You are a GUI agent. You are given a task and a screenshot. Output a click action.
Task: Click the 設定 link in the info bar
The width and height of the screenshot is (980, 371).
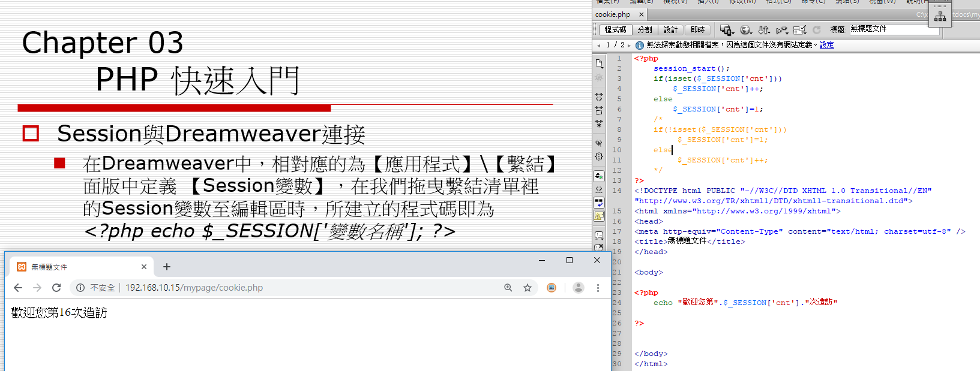pos(826,45)
